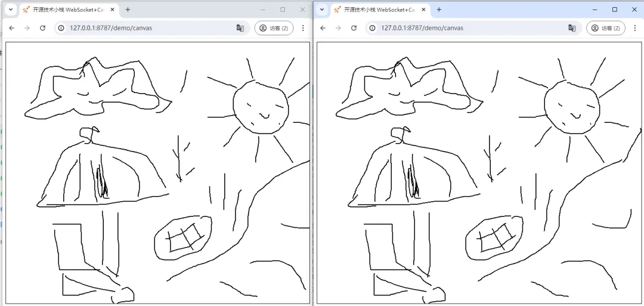
Task: Go back in the right browser window
Action: click(323, 28)
